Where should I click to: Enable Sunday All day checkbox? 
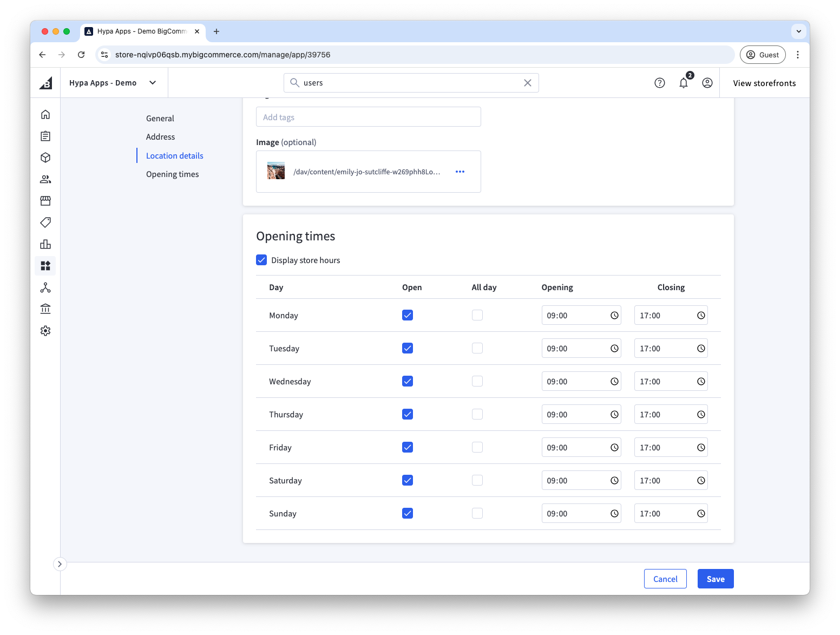tap(477, 513)
